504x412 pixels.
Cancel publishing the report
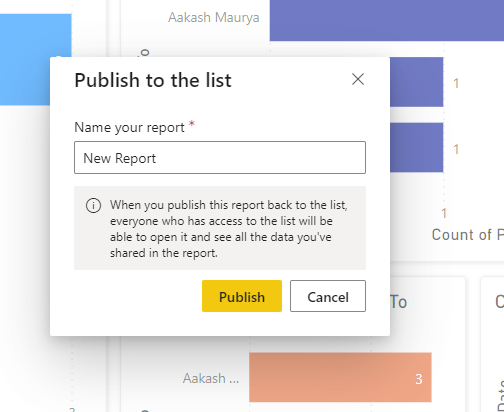(x=328, y=296)
